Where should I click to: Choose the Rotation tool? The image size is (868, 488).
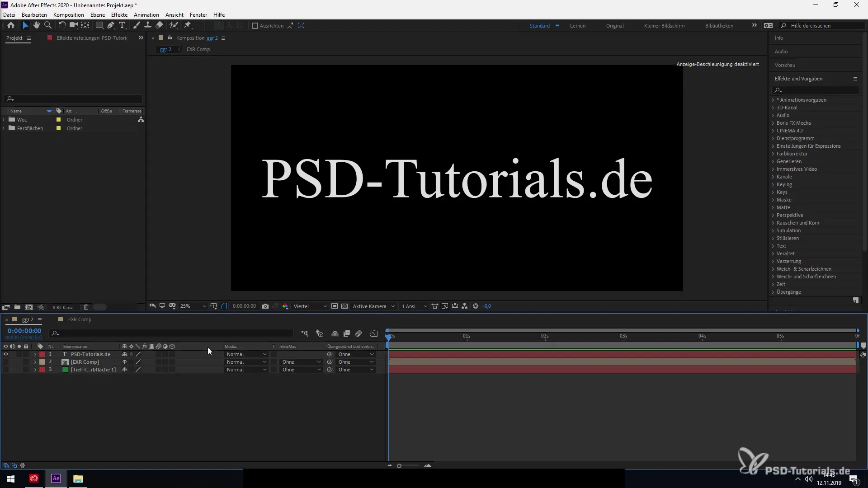point(62,25)
